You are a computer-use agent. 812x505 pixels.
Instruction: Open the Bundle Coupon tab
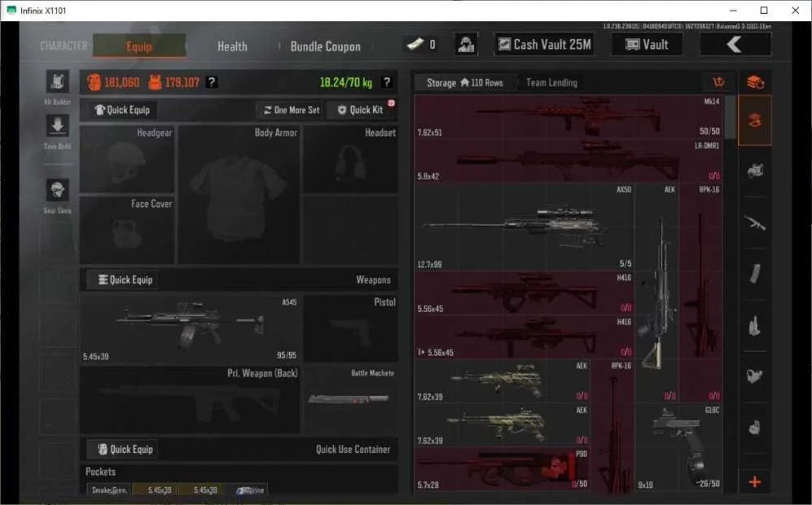(326, 46)
